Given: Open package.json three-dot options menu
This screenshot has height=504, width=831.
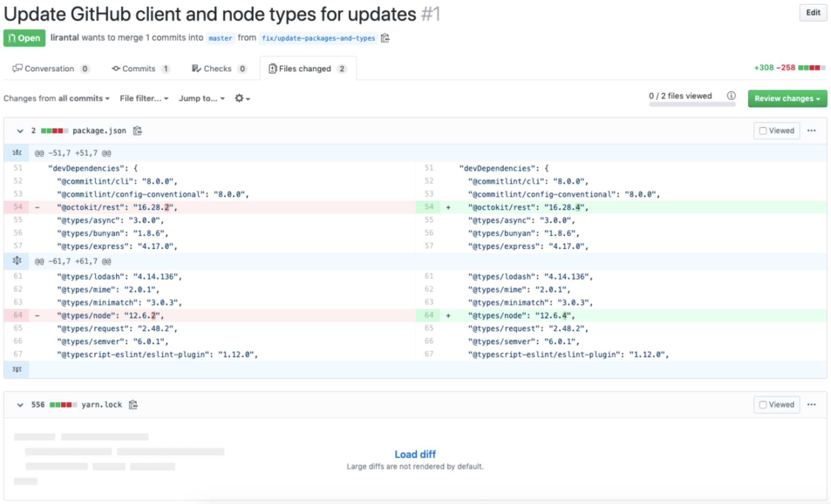Looking at the screenshot, I should 811,131.
